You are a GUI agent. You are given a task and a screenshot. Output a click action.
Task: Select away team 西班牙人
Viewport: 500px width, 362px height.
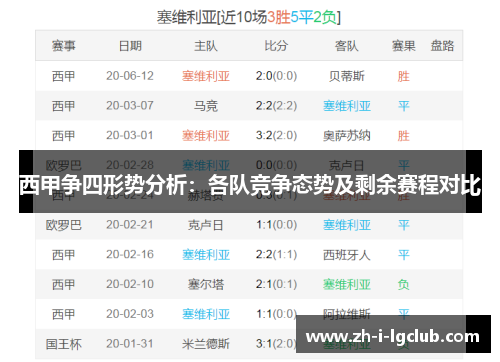click(x=347, y=254)
